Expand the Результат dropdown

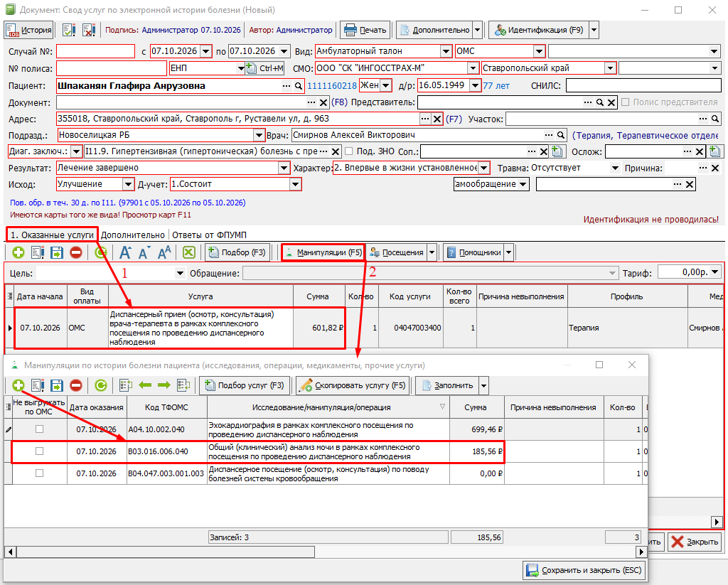(x=284, y=168)
